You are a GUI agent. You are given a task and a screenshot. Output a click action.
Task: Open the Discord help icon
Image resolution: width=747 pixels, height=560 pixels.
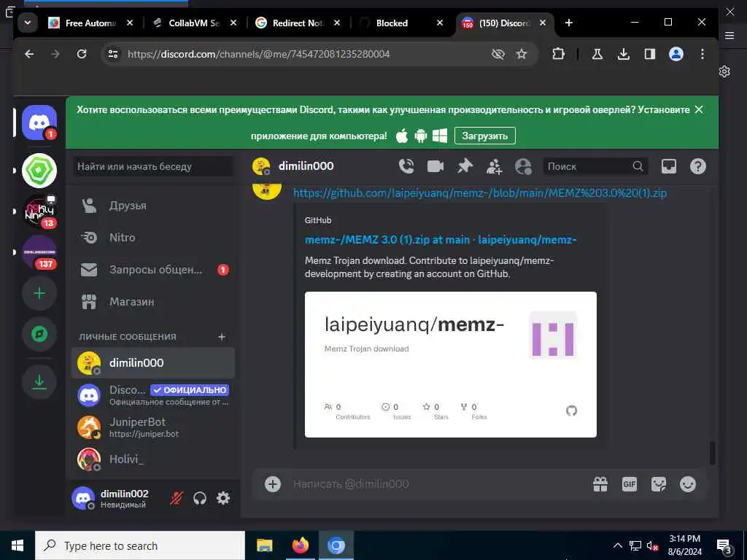point(698,166)
